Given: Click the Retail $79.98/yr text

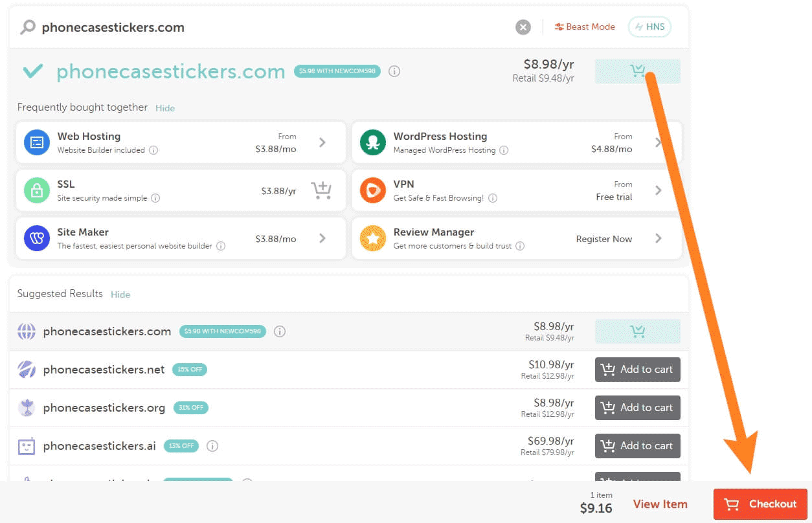Looking at the screenshot, I should tap(547, 452).
